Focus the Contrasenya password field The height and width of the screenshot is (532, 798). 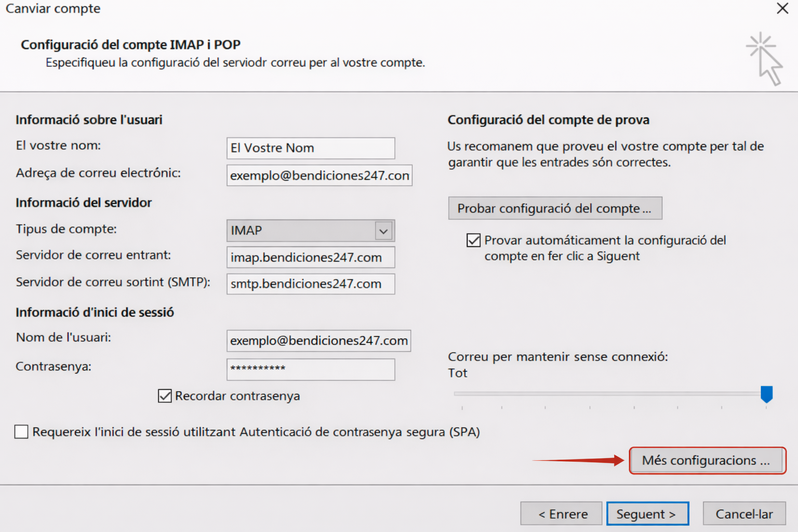(x=310, y=369)
